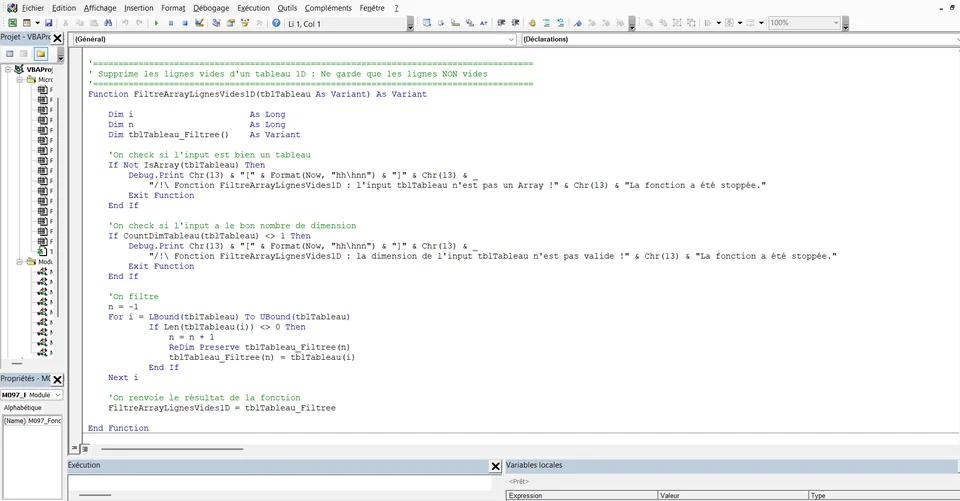This screenshot has height=501, width=960.
Task: Open Visual Basic Help question-mark icon
Action: coord(276,23)
